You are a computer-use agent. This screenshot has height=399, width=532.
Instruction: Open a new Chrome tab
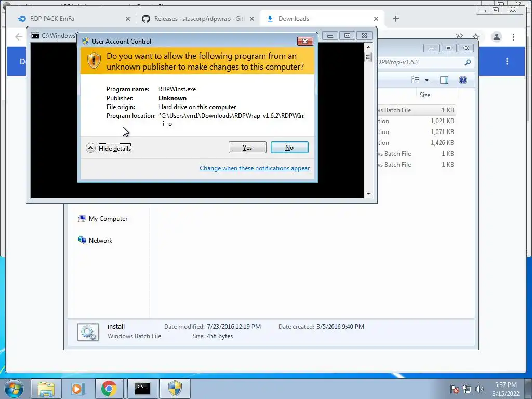click(395, 19)
